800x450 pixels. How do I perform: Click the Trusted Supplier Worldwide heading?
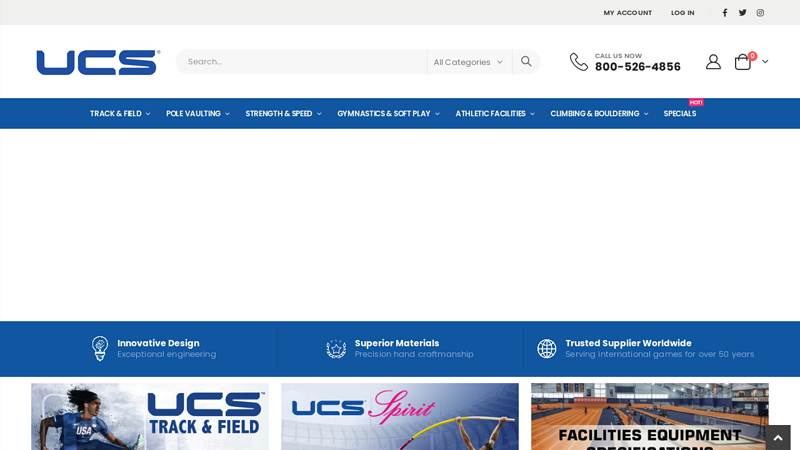(x=629, y=343)
